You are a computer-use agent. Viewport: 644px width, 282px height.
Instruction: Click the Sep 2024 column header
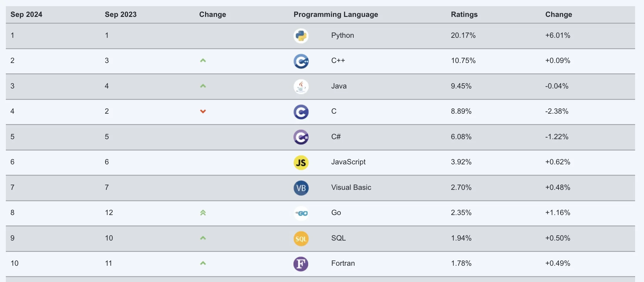[26, 14]
